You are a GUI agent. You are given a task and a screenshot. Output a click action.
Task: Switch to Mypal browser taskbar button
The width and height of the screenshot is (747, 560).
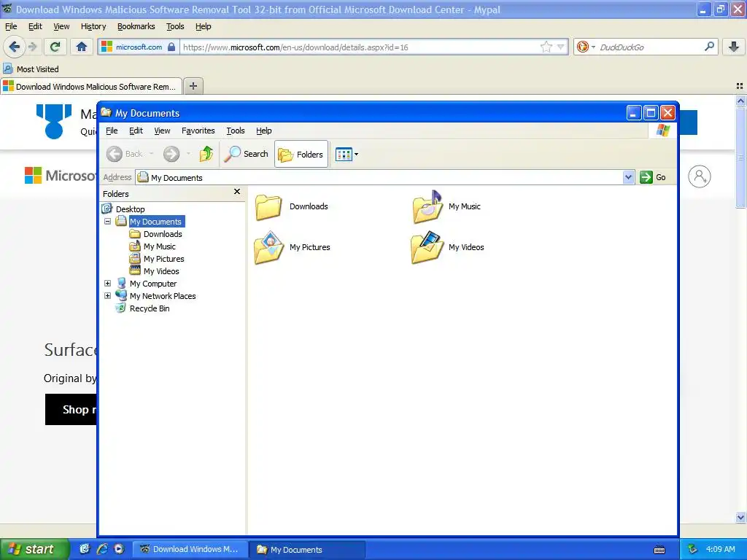[x=190, y=549]
